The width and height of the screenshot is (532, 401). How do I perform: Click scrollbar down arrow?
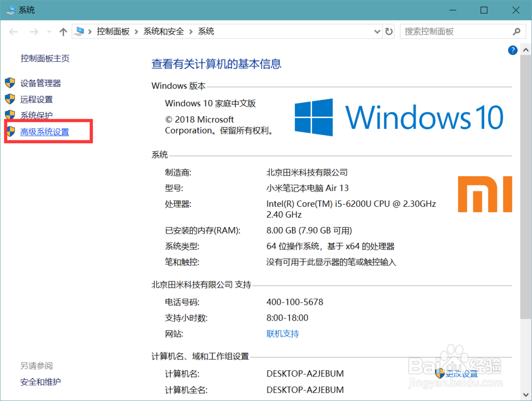pyautogui.click(x=526, y=395)
